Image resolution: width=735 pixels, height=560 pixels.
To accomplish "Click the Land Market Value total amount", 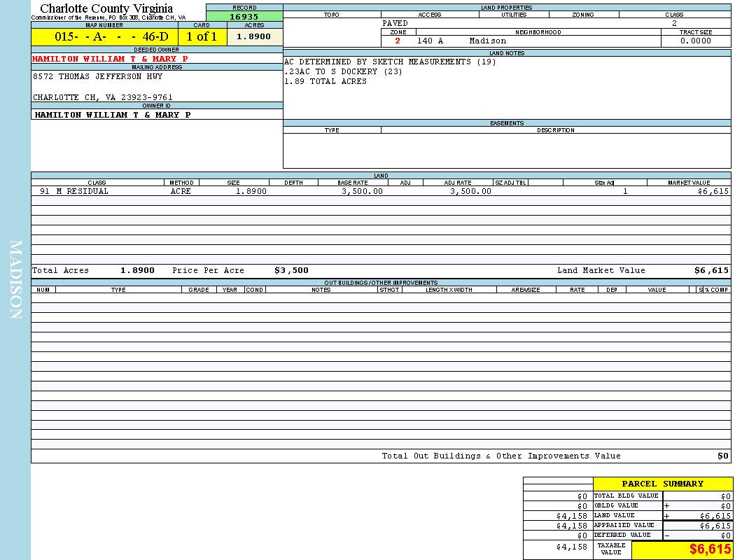I will pyautogui.click(x=711, y=270).
